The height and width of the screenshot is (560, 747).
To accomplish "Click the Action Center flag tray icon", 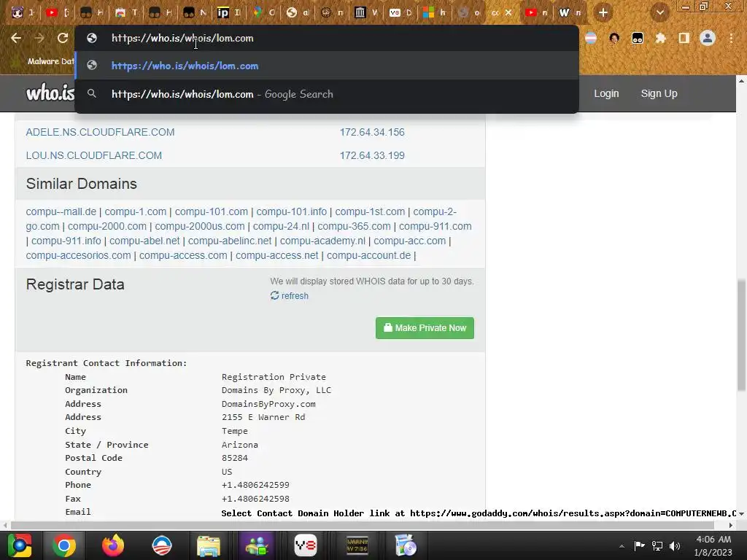I will point(639,545).
